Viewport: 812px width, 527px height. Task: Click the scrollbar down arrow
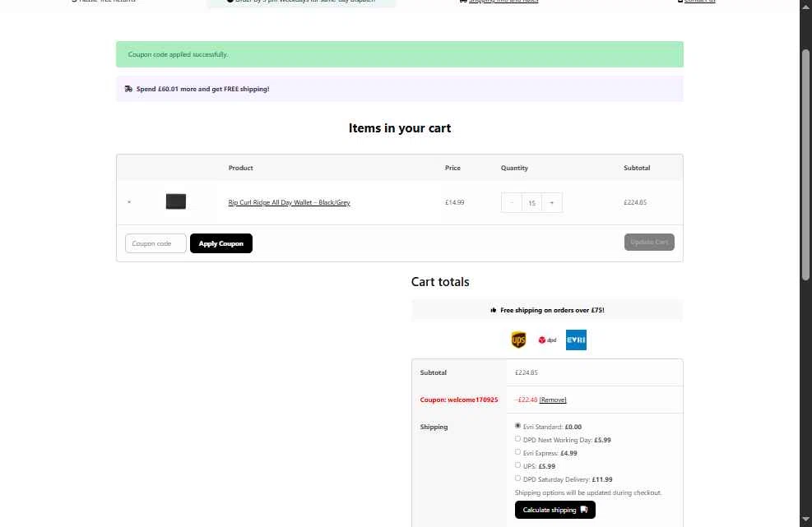(805, 519)
